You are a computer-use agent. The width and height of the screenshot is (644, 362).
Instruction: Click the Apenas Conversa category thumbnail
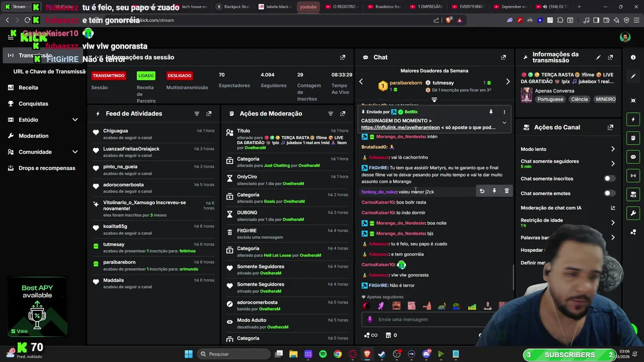(526, 95)
